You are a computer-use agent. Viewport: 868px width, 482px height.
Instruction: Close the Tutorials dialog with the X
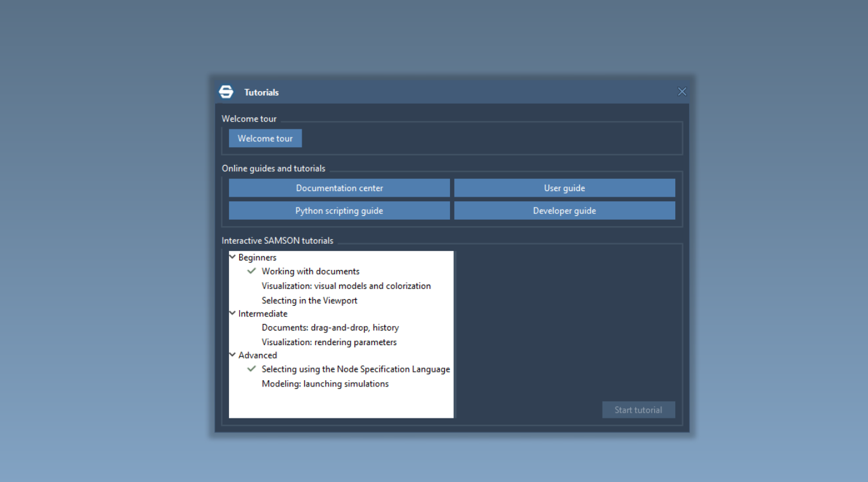[682, 92]
